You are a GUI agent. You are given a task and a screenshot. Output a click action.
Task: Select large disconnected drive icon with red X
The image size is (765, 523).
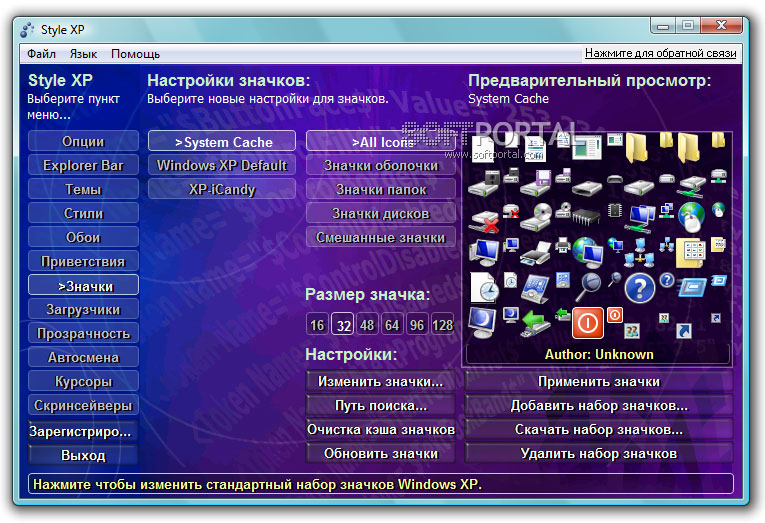[483, 222]
